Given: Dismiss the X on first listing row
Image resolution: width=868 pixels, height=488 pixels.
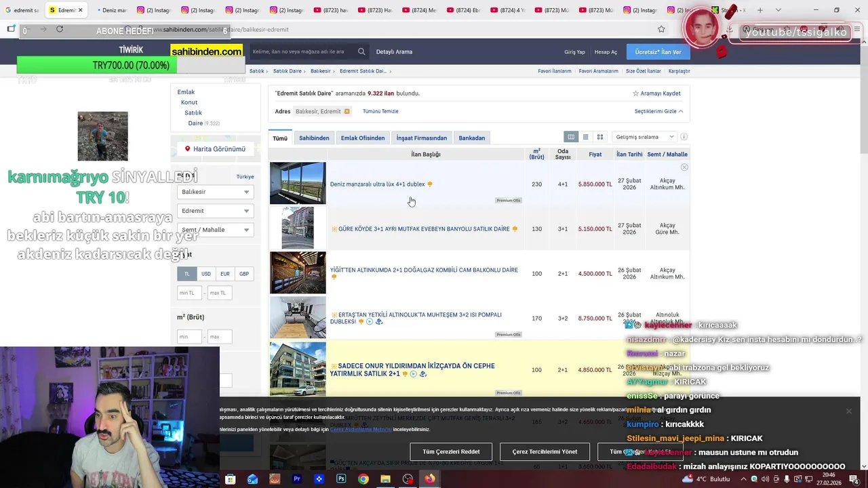Looking at the screenshot, I should coord(684,167).
